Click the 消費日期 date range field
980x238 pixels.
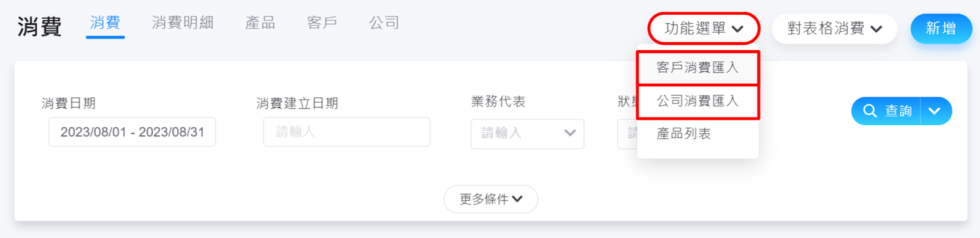tap(132, 132)
